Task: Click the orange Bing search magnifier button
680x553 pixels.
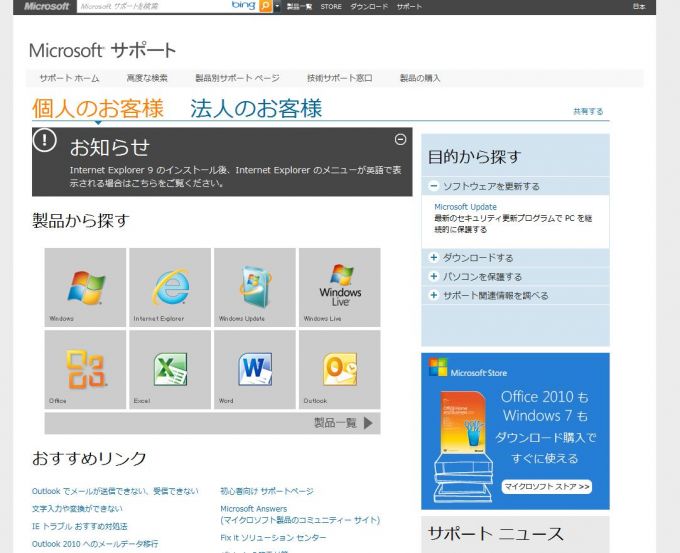Action: [x=265, y=6]
